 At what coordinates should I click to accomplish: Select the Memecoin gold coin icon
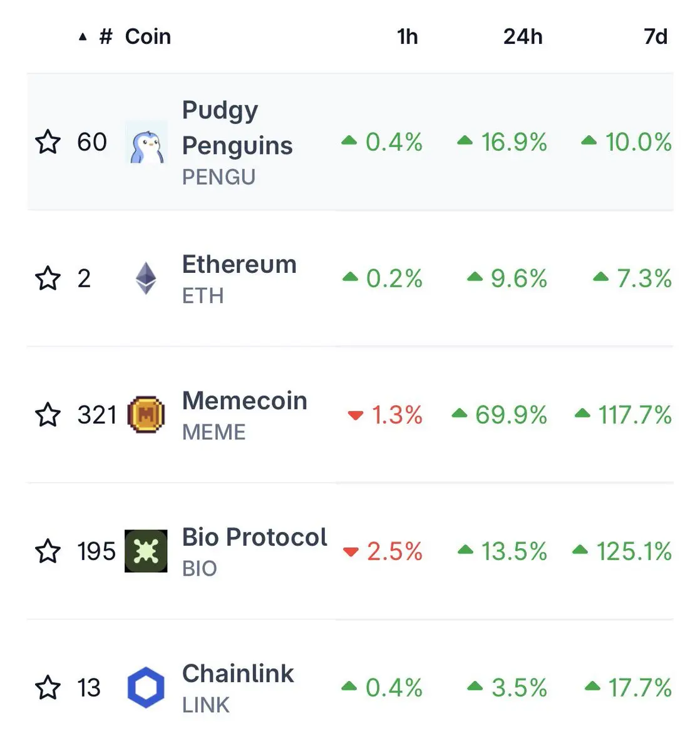pyautogui.click(x=146, y=415)
